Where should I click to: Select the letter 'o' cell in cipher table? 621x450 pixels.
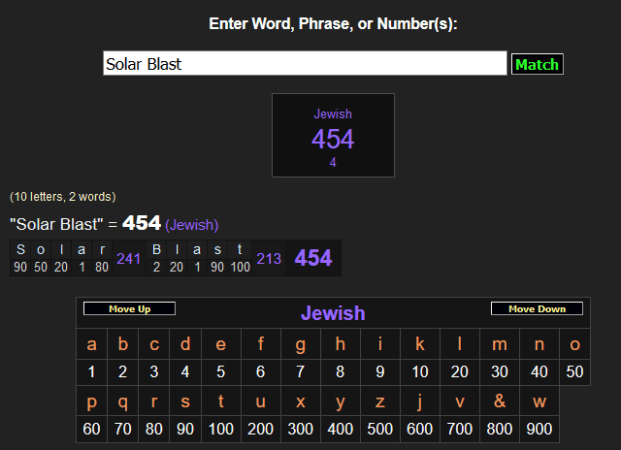click(575, 345)
